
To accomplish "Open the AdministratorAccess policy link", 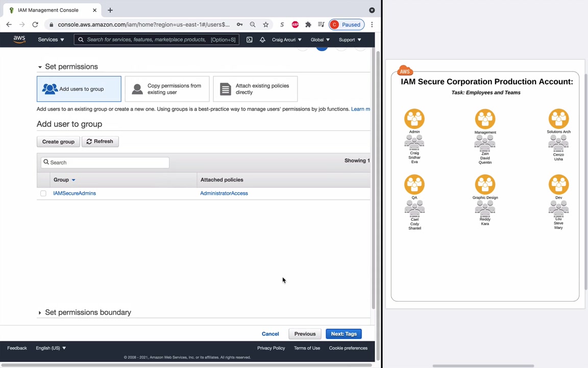I will [224, 193].
